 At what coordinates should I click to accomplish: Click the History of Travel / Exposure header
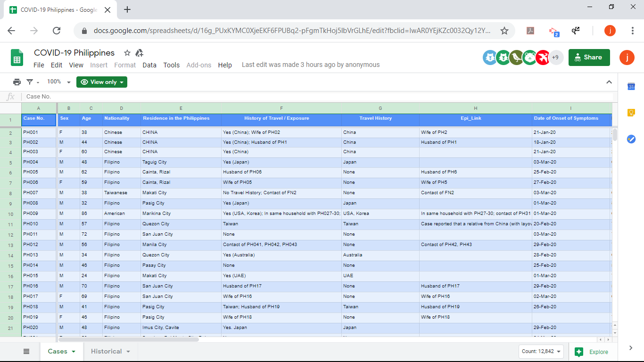(x=281, y=120)
